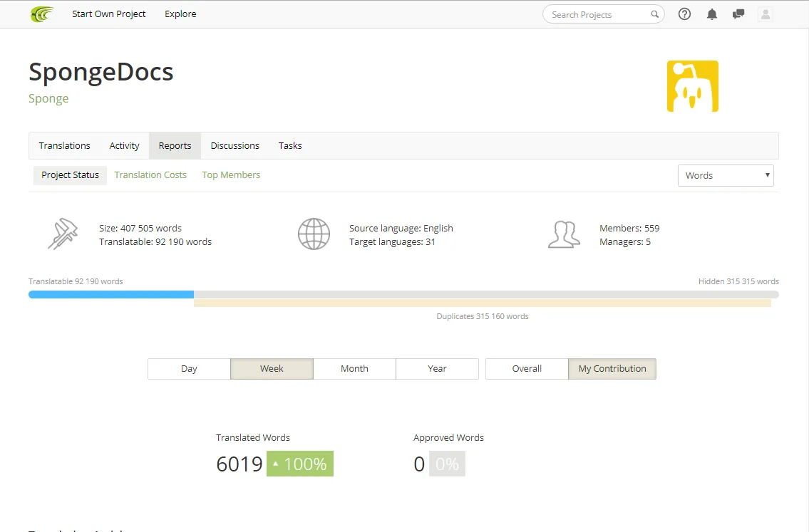
Task: Click the Words dropdown arrow
Action: (767, 175)
